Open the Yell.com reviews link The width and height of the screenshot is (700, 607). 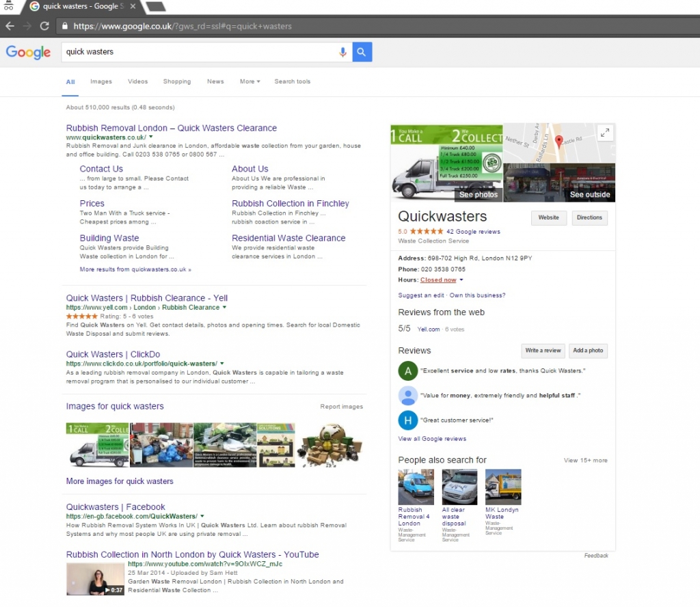[429, 329]
